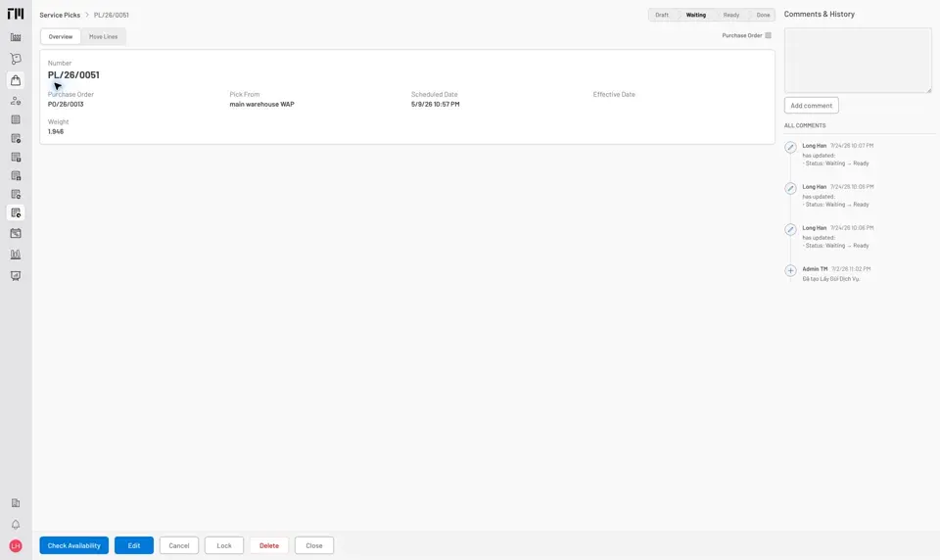
Task: Click inside the comment text area
Action: point(858,61)
